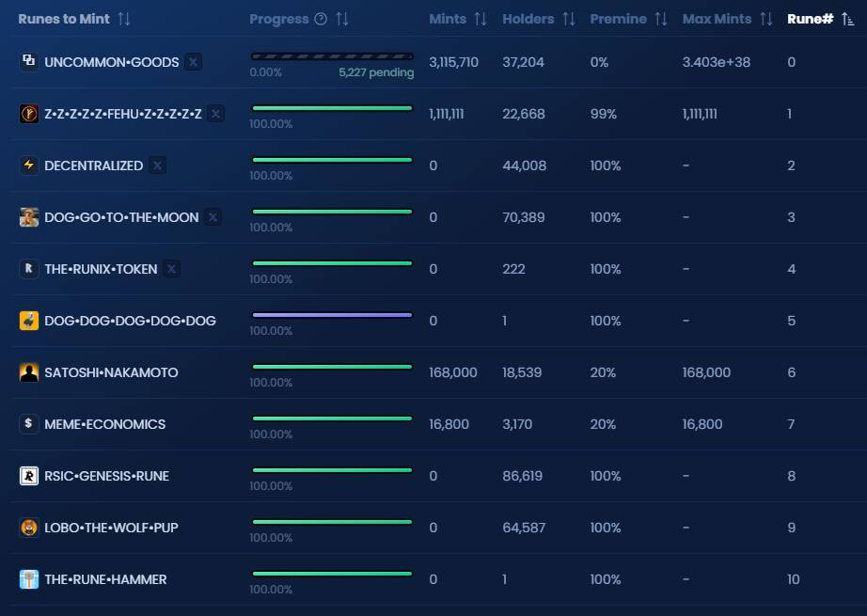The image size is (867, 616).
Task: Open the Z•Z•Z•Z•Z•FEHU•Z•Z•Z•Z•Z rune name
Action: (123, 114)
